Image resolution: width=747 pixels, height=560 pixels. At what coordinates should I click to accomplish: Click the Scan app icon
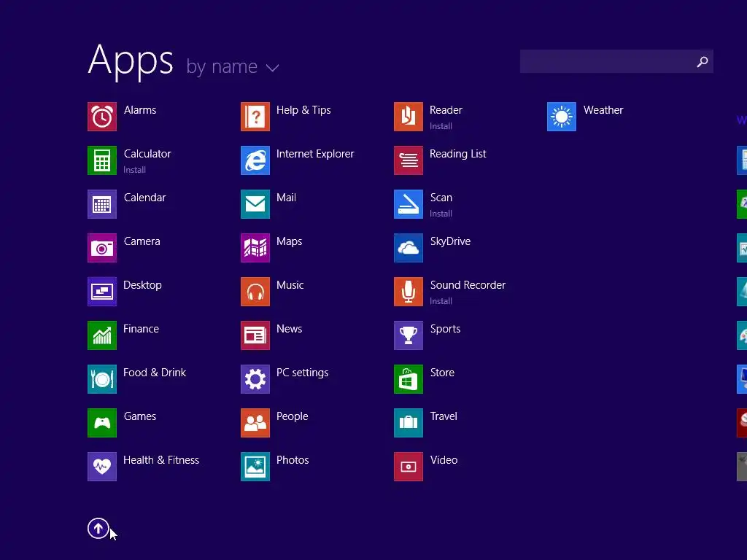[409, 204]
